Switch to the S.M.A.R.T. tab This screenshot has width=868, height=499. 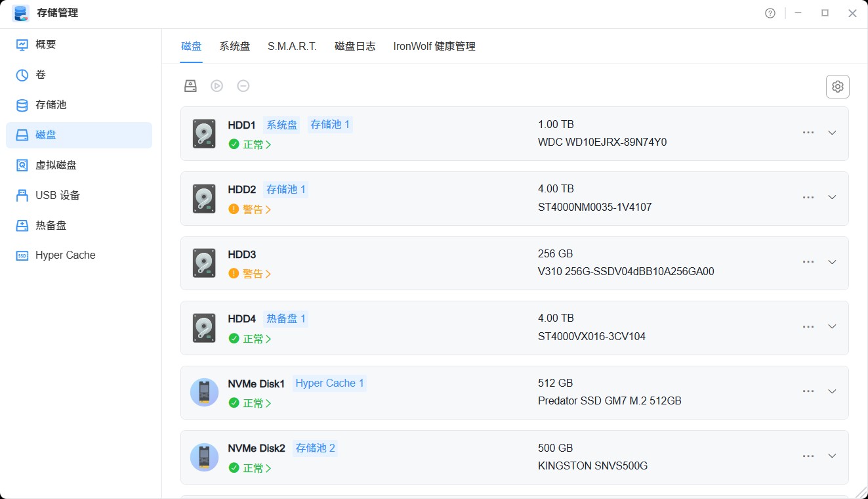[291, 46]
